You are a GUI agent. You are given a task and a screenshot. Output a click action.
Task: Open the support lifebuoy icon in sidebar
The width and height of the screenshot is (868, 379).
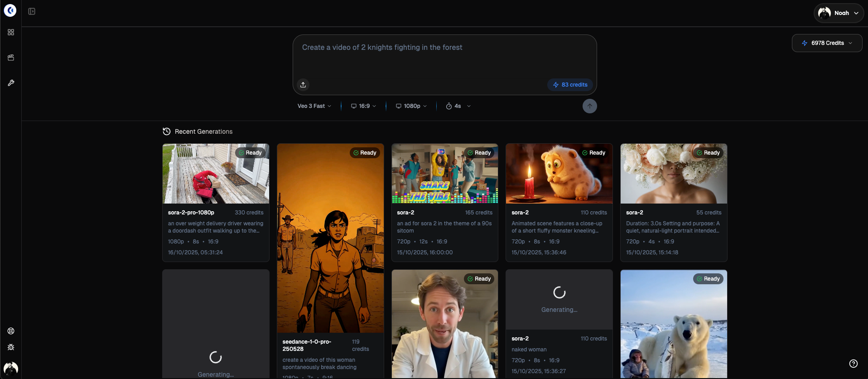click(11, 331)
